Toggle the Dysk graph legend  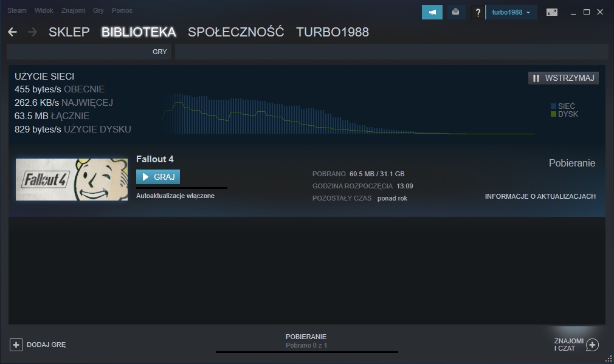564,114
